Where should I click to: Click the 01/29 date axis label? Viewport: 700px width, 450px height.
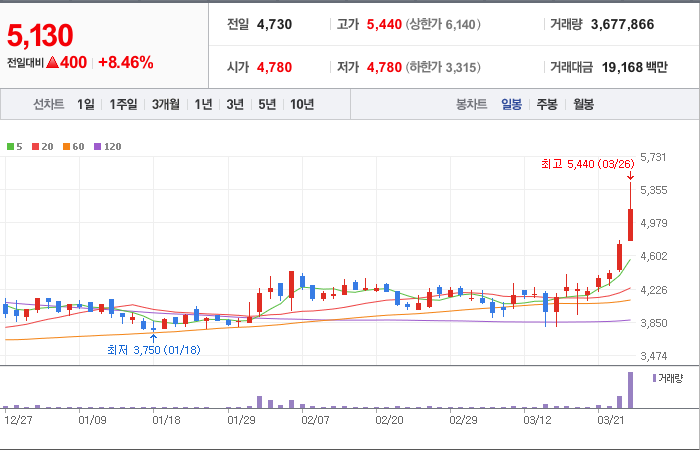click(241, 421)
